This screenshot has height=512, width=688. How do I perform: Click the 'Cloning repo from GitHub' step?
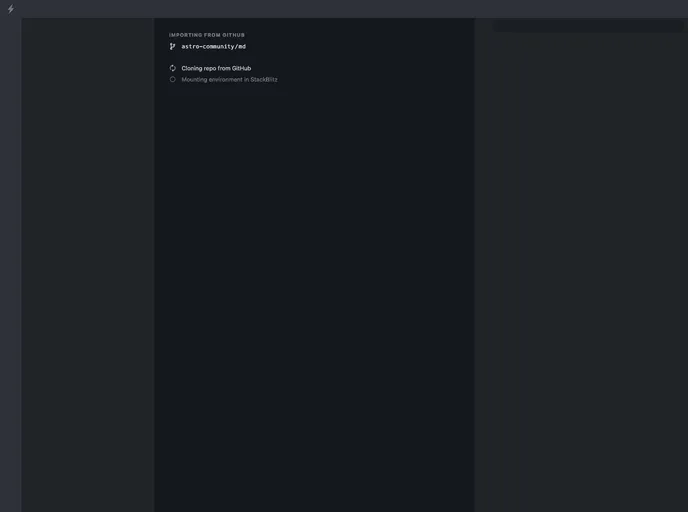pyautogui.click(x=216, y=68)
